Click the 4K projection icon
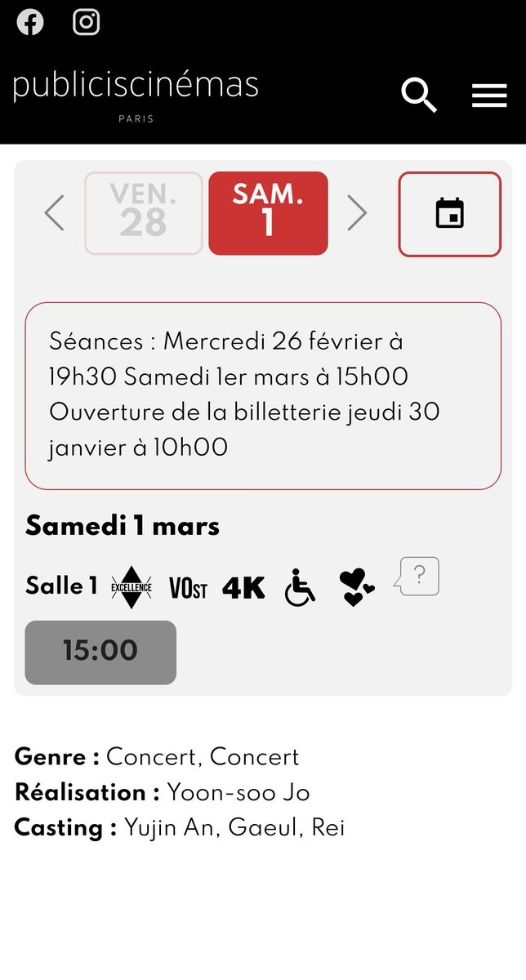The width and height of the screenshot is (526, 980). click(243, 588)
